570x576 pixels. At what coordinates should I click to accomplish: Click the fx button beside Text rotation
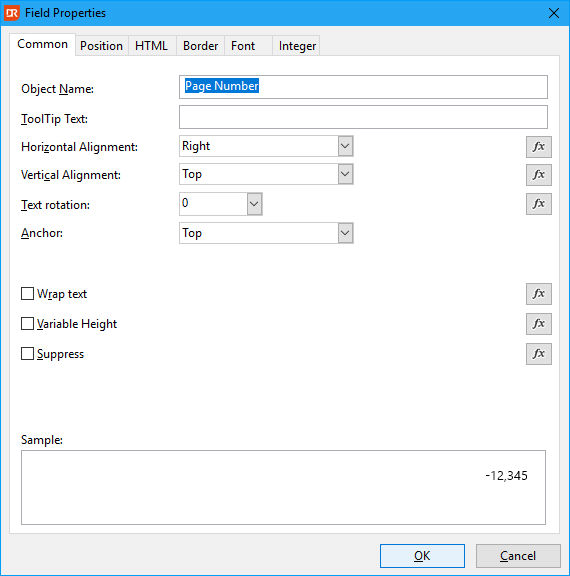(x=538, y=204)
